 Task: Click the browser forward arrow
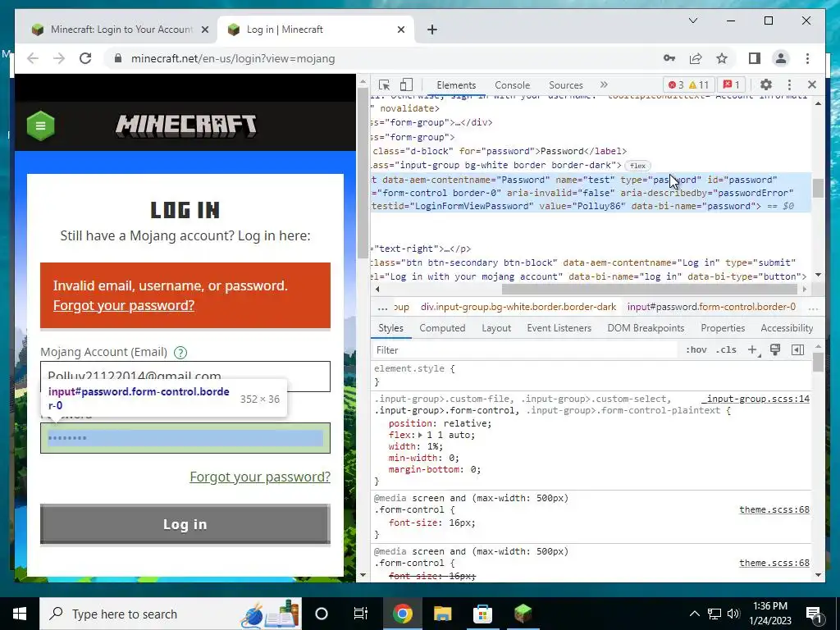point(59,58)
